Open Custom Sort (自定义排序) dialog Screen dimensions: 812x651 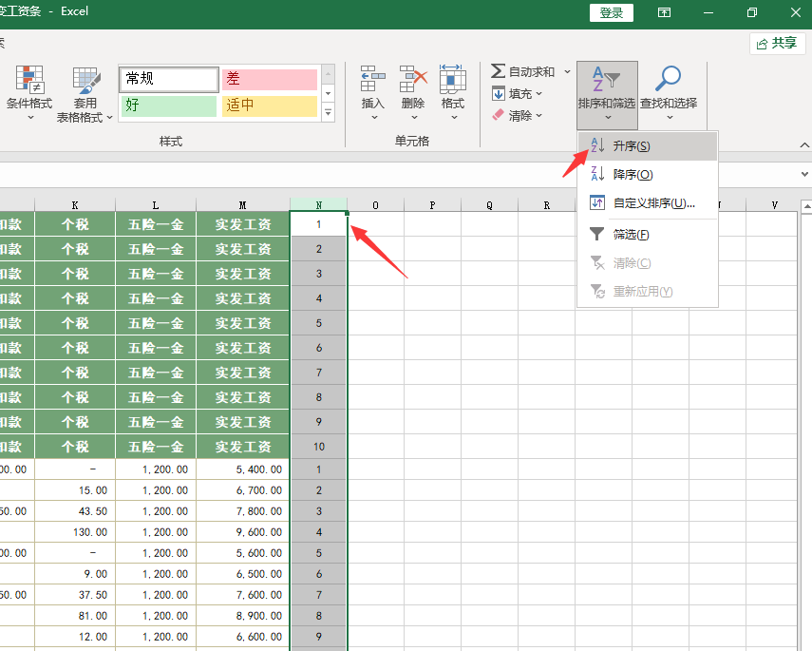(x=653, y=203)
